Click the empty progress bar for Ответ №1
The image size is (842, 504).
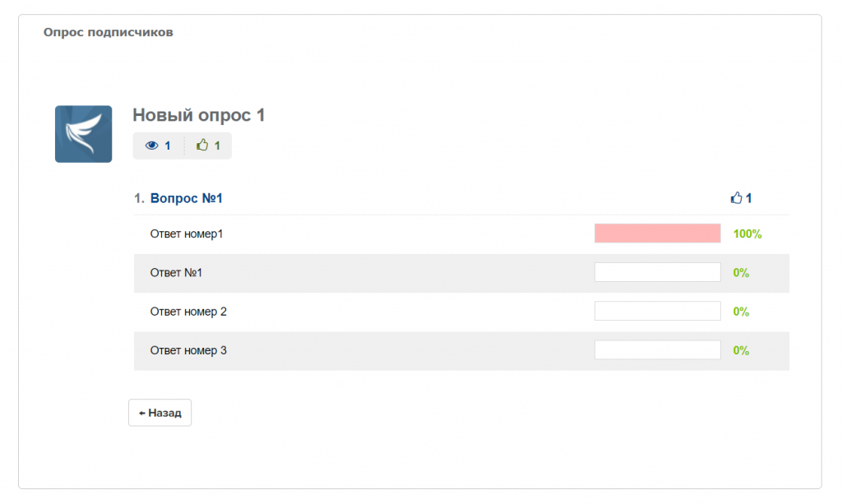click(x=657, y=272)
